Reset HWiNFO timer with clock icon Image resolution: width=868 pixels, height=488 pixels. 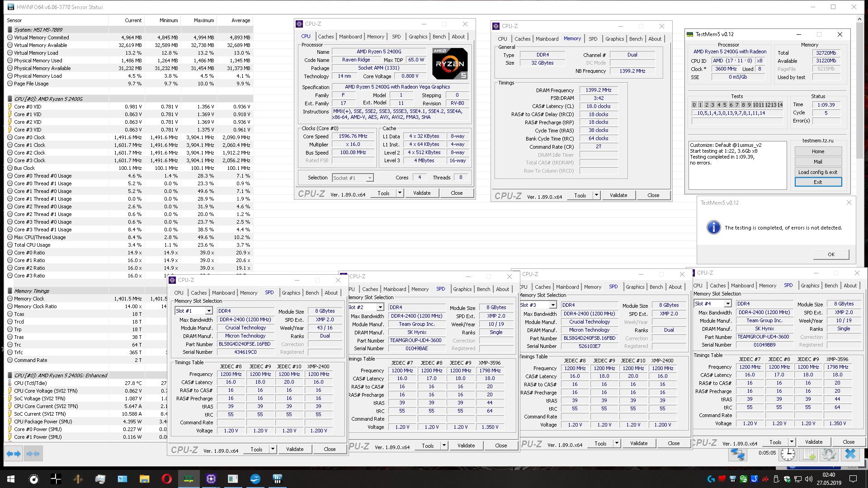pyautogui.click(x=788, y=454)
